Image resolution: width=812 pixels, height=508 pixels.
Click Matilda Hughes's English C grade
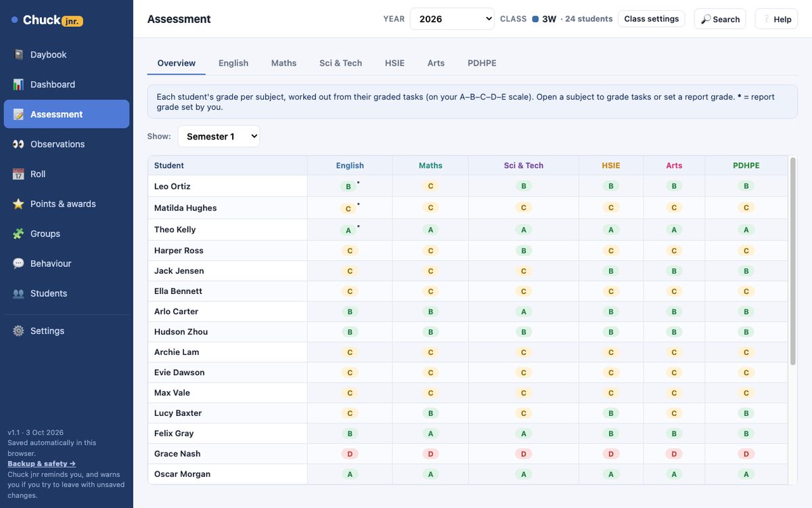click(348, 209)
